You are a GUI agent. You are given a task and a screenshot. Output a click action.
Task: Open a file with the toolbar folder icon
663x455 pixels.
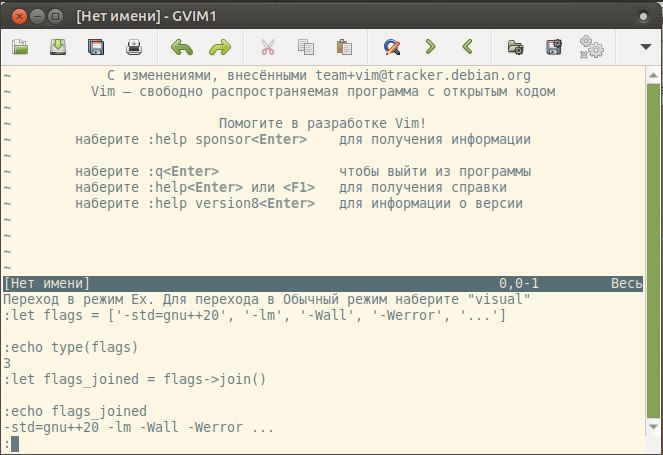click(20, 47)
